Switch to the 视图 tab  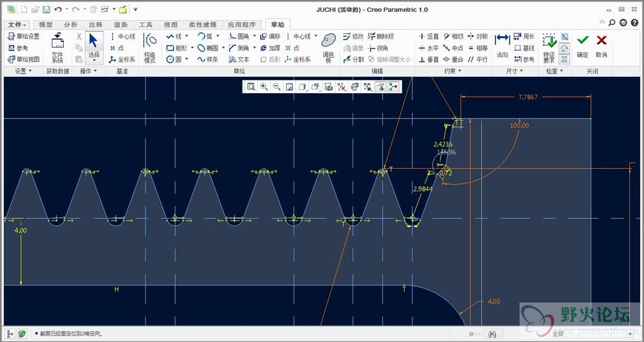170,25
